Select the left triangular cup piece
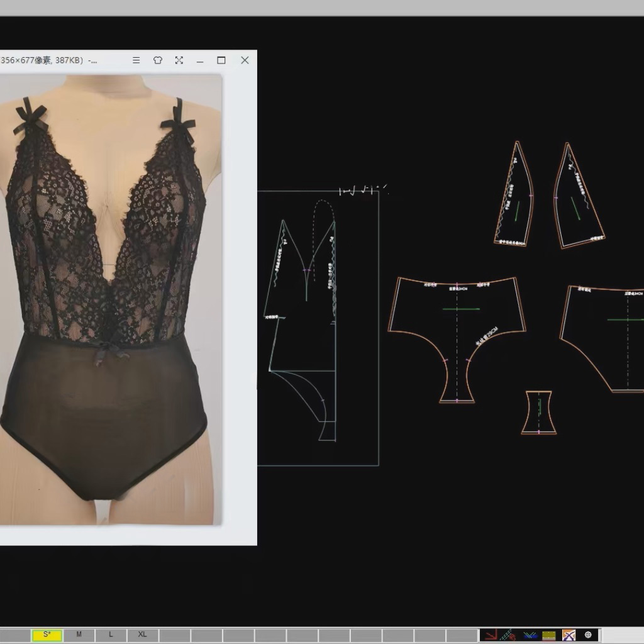The height and width of the screenshot is (644, 644). tap(514, 194)
